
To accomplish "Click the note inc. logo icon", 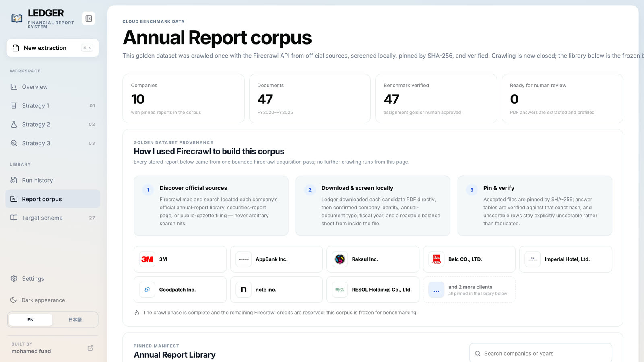I will click(244, 290).
